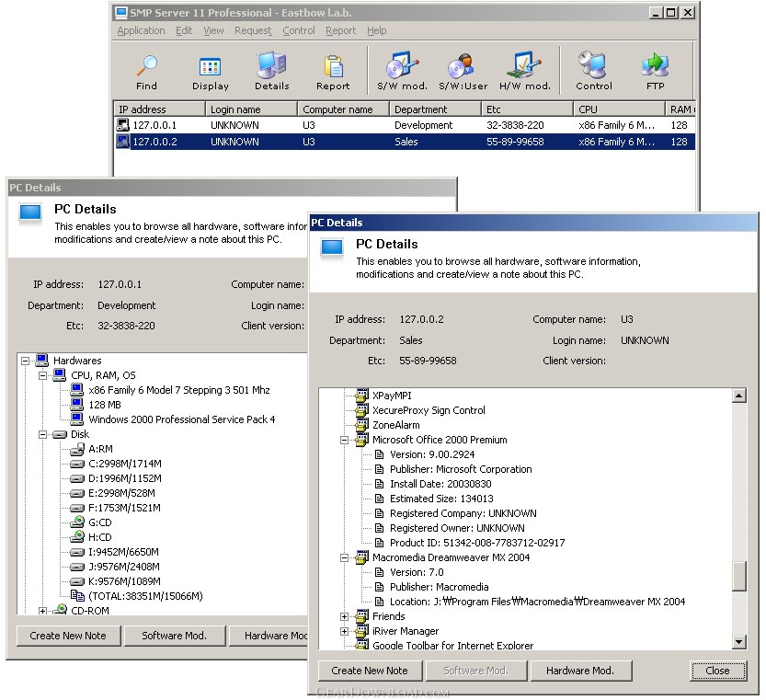Open the Control toolbar tool
This screenshot has width=766, height=700.
click(x=594, y=71)
